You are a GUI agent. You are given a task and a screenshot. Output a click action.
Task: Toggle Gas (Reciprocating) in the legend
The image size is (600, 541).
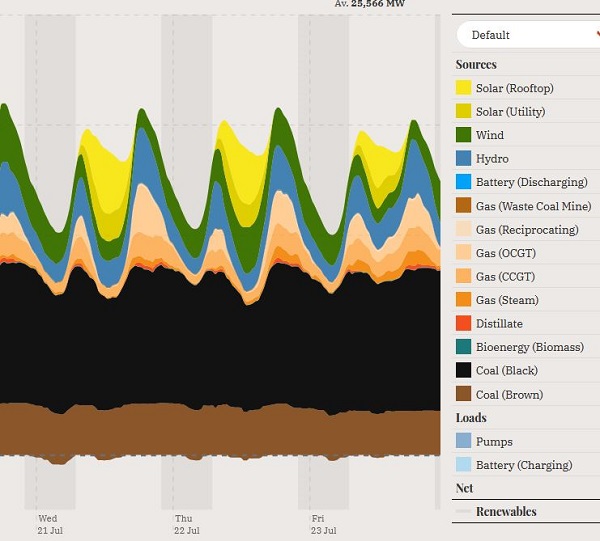tap(526, 230)
